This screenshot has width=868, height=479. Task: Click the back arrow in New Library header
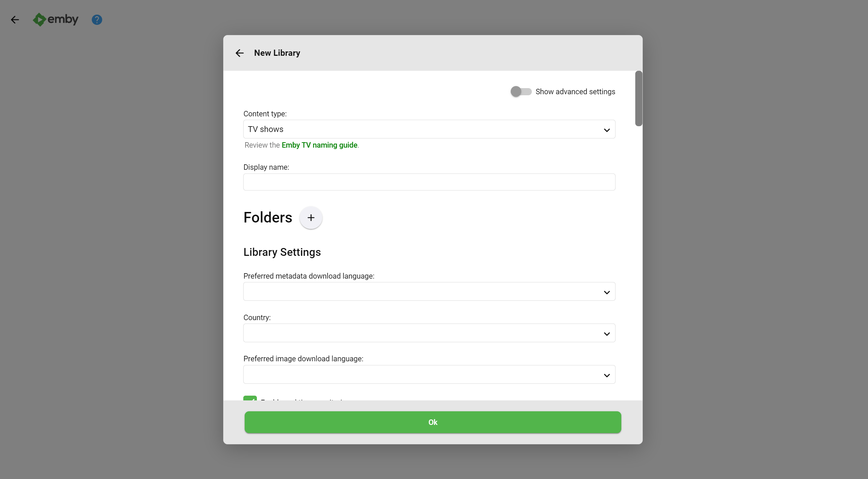pos(240,53)
